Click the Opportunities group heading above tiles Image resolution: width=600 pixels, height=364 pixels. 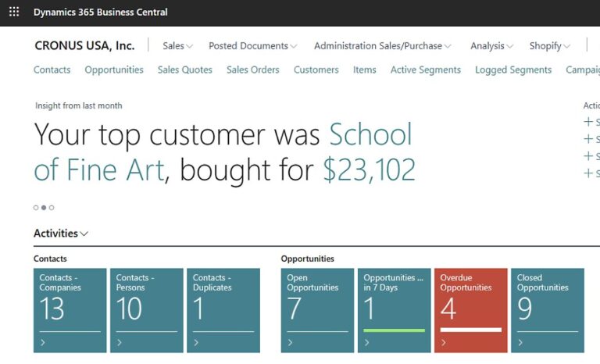(307, 259)
